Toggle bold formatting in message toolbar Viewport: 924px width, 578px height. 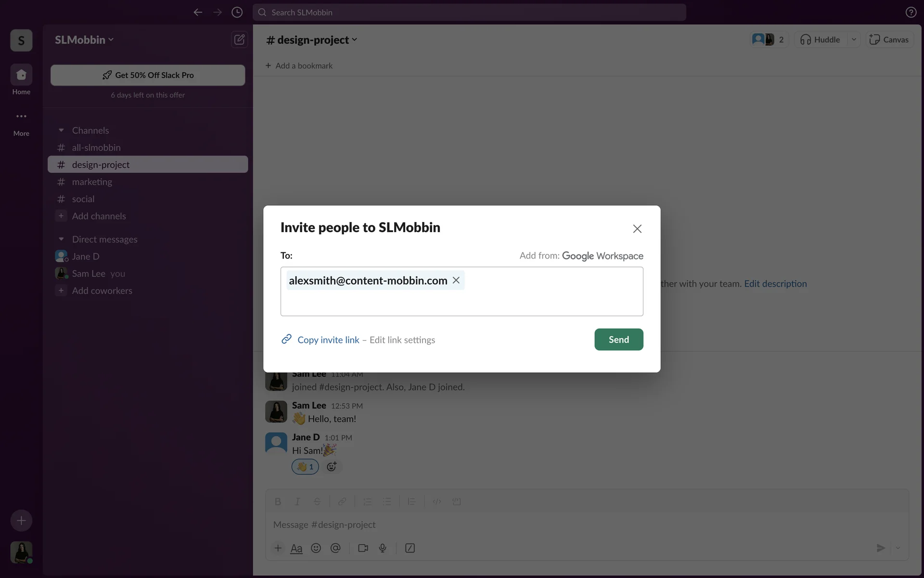[278, 501]
